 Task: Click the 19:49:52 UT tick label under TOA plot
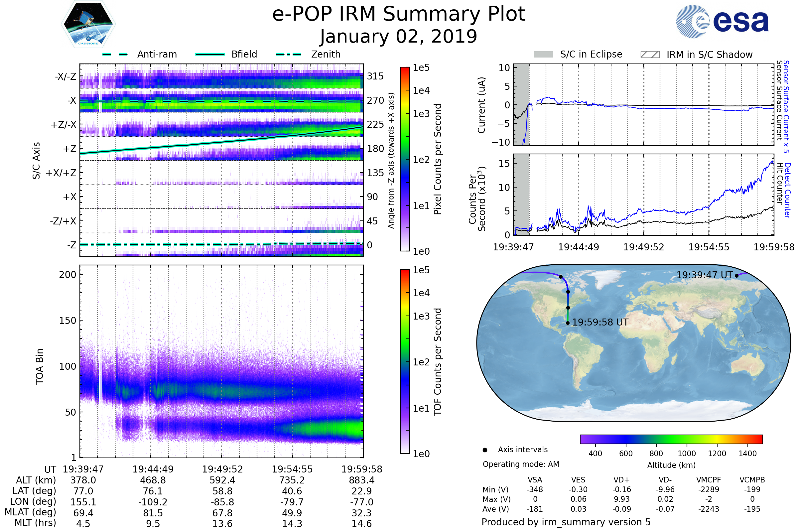[222, 469]
